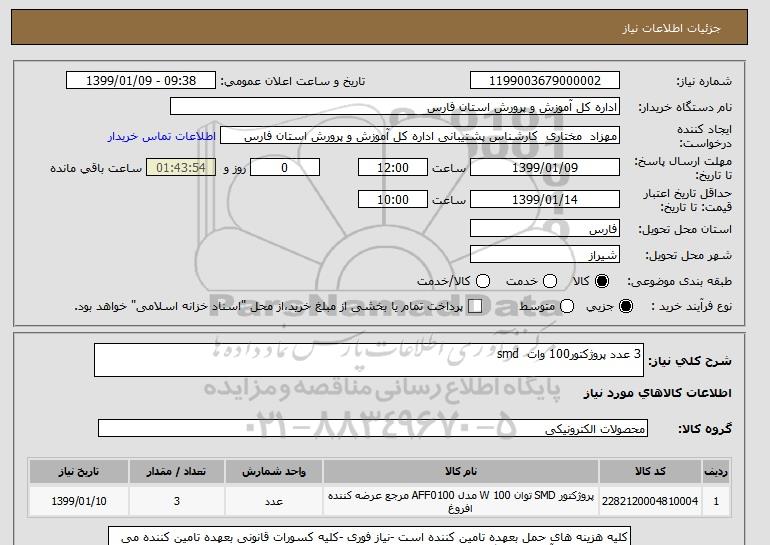
Task: Click the notes box about کلیه هزینه های حمل
Action: coord(369,536)
